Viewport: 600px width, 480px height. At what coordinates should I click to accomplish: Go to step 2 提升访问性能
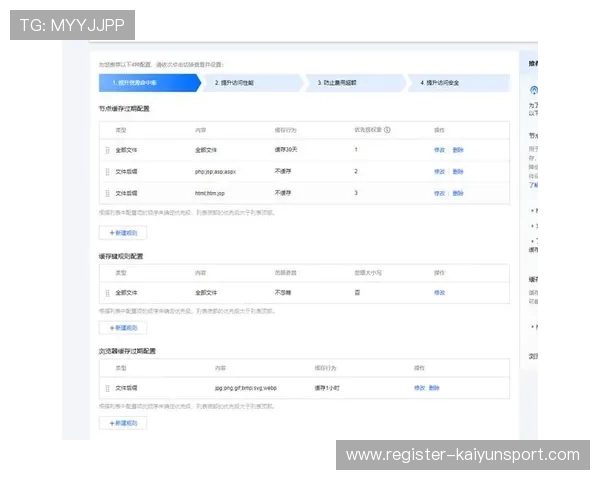(x=253, y=83)
